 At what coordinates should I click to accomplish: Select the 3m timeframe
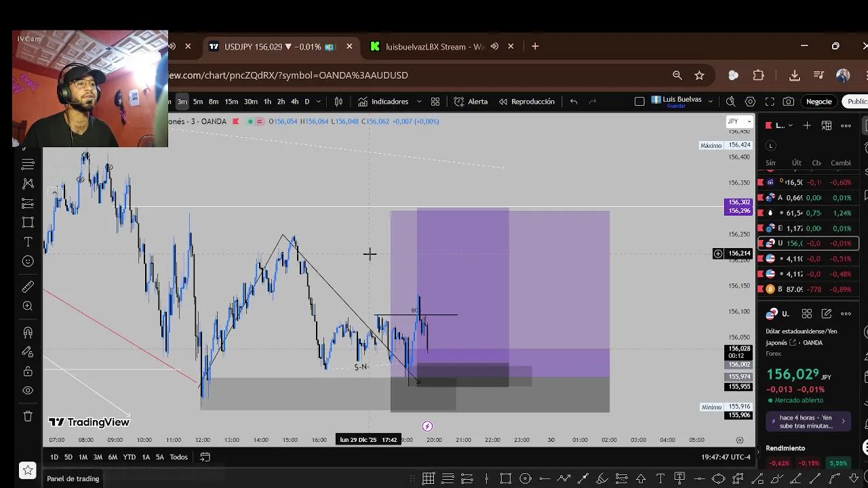(x=182, y=102)
